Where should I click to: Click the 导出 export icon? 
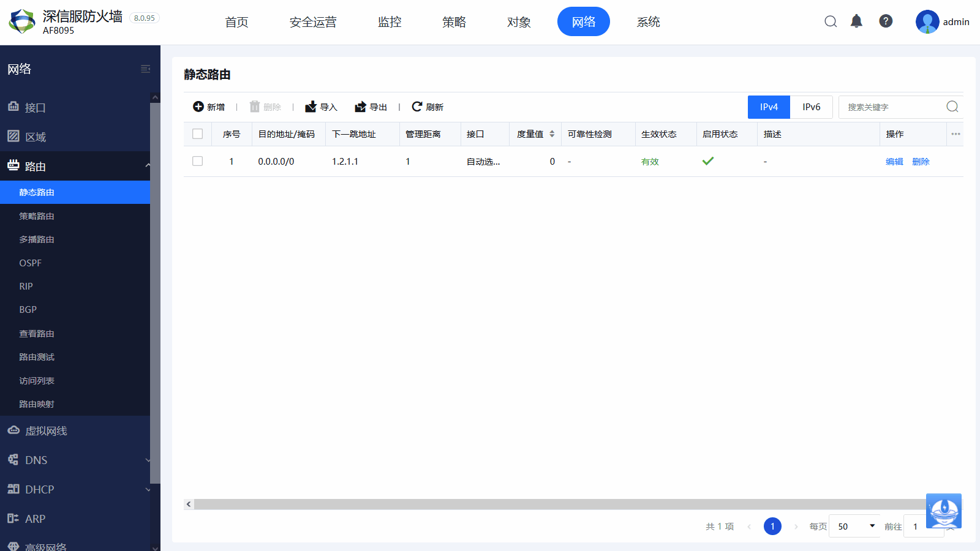(360, 107)
